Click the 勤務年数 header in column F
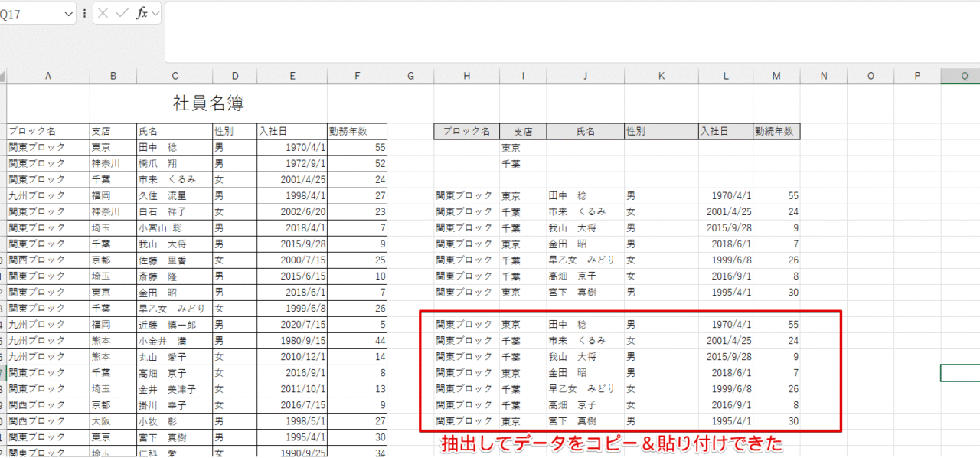 357,132
